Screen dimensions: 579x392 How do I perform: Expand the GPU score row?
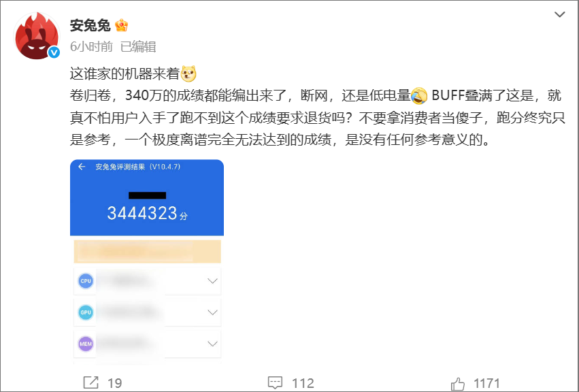(x=148, y=312)
